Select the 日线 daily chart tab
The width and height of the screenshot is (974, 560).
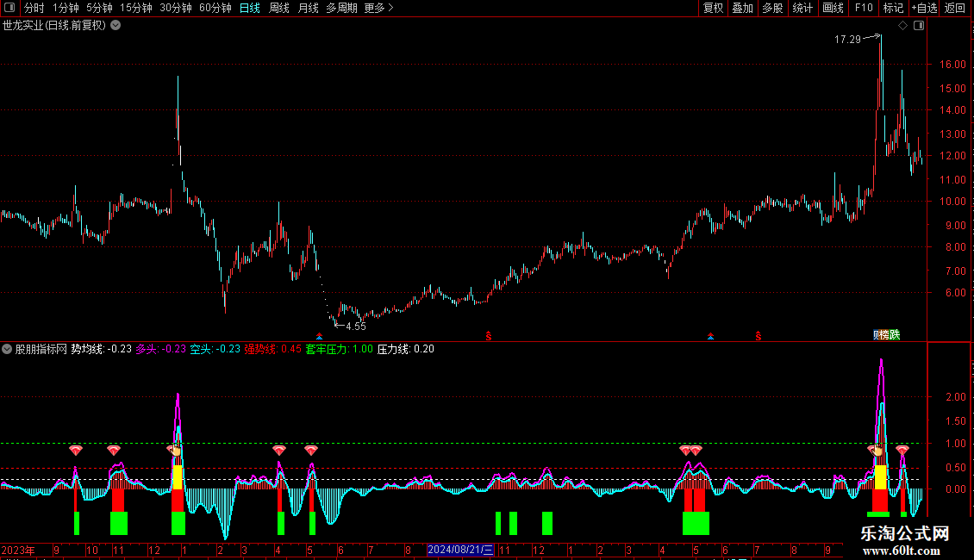tap(250, 8)
